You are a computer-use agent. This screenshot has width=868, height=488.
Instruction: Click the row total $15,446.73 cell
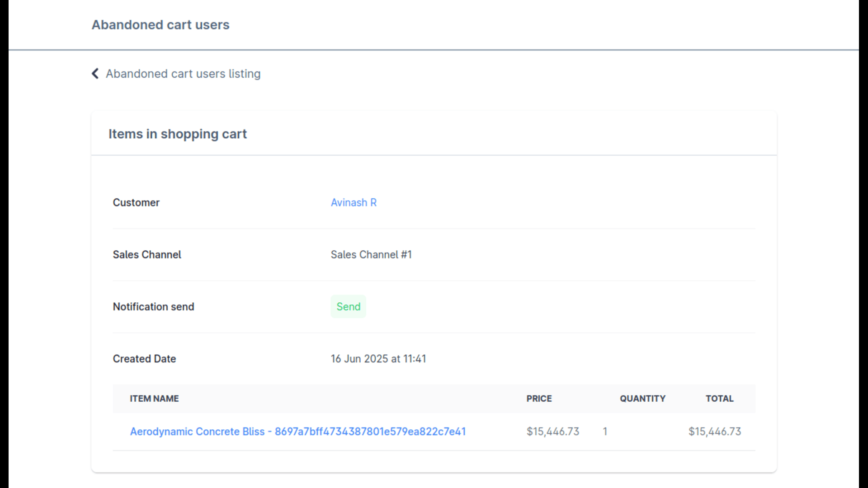pos(714,432)
